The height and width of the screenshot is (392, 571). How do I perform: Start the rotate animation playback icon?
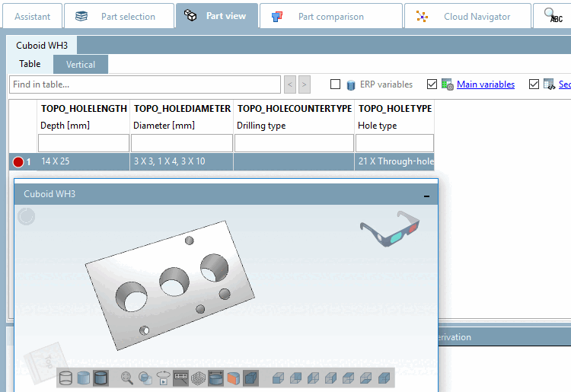point(163,378)
